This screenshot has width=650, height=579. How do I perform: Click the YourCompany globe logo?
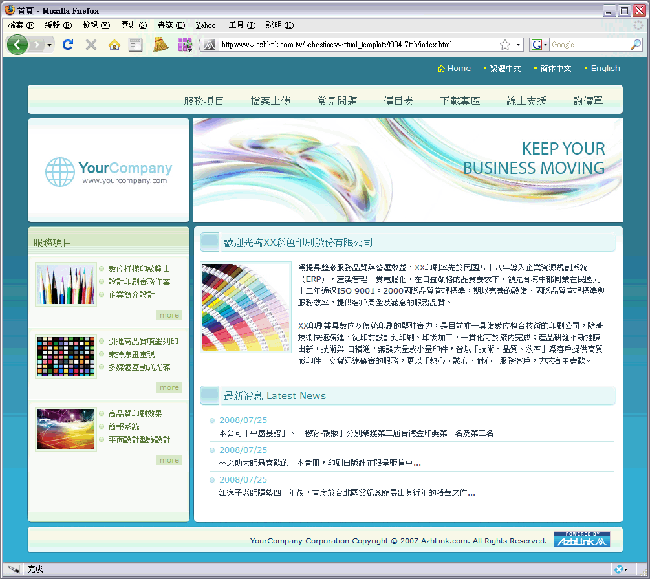tap(108, 170)
